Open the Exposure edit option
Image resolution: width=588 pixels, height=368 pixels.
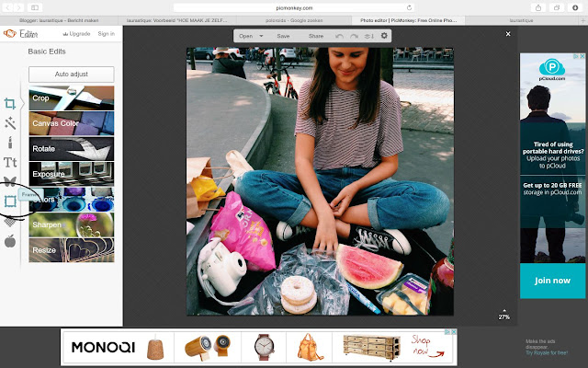72,174
